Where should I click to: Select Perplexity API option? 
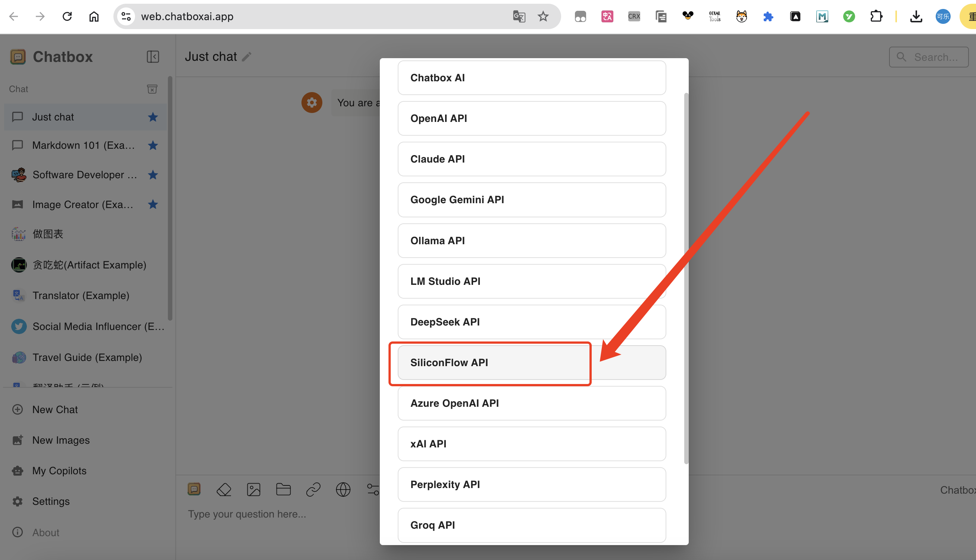[x=532, y=485]
